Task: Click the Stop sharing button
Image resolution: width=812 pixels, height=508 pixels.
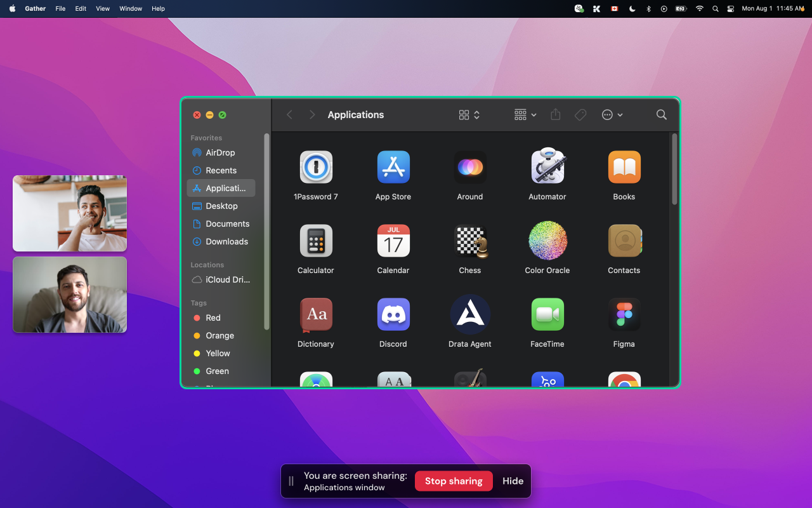Action: [x=454, y=481]
